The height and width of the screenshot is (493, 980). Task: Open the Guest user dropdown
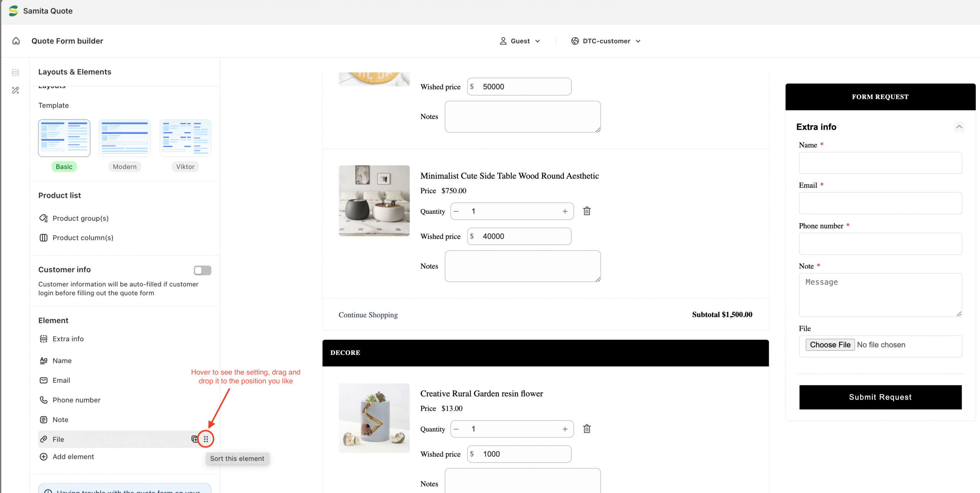520,41
